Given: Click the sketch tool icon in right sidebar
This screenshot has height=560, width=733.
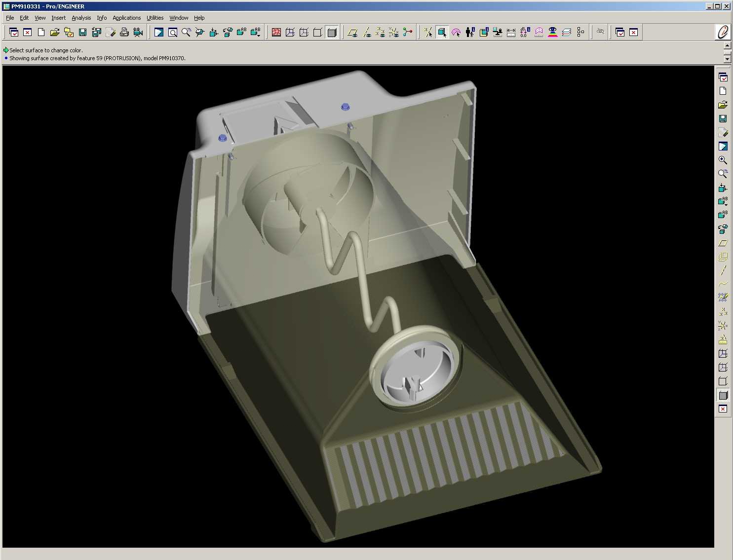Looking at the screenshot, I should [723, 298].
